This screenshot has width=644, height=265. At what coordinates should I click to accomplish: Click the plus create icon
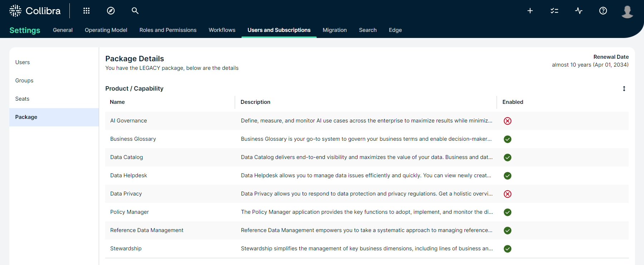click(530, 11)
